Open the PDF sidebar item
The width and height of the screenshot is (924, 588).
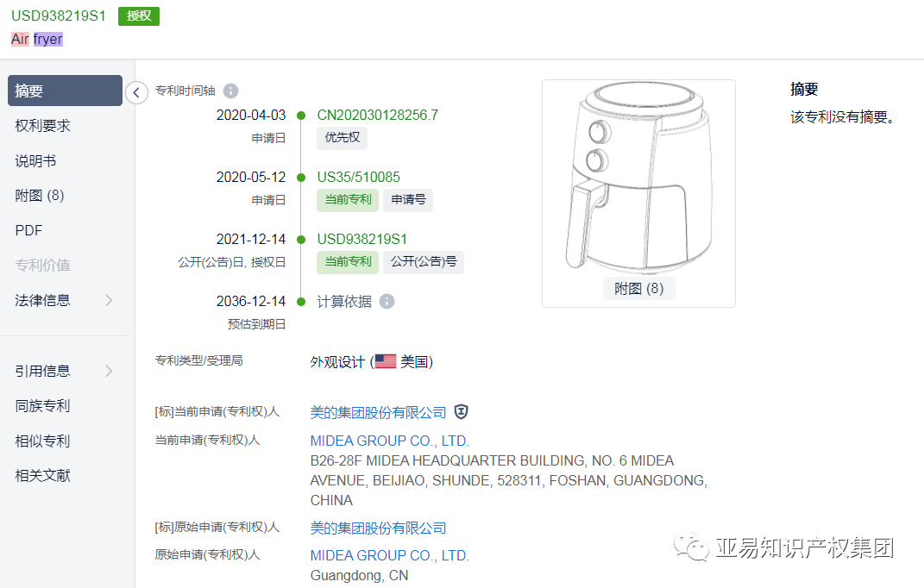point(28,230)
